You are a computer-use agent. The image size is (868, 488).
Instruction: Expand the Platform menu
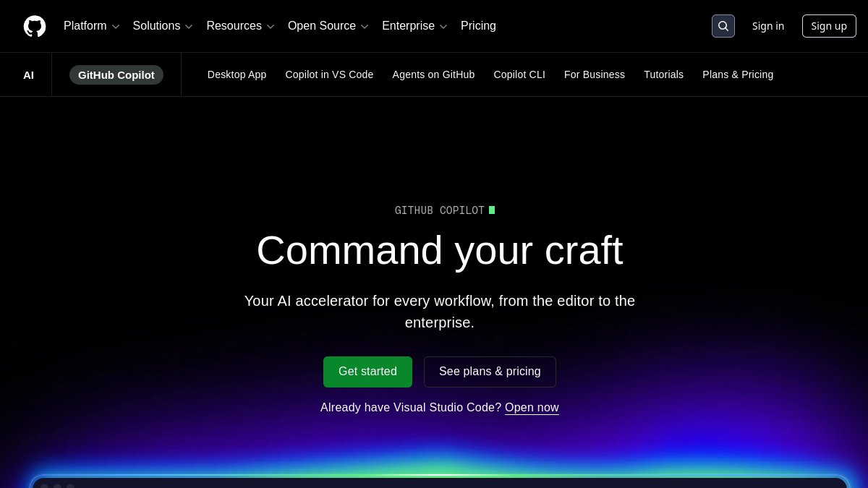(91, 26)
